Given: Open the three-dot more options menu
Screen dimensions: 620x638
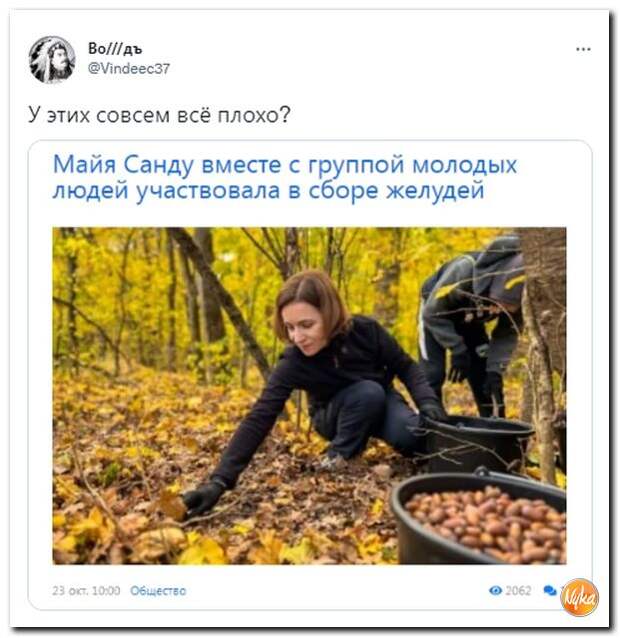Looking at the screenshot, I should (583, 49).
